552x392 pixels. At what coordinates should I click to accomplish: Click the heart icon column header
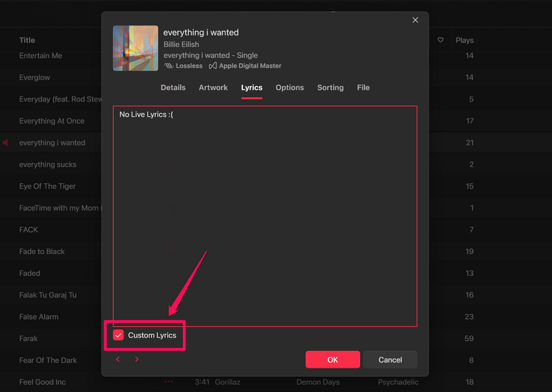[440, 40]
